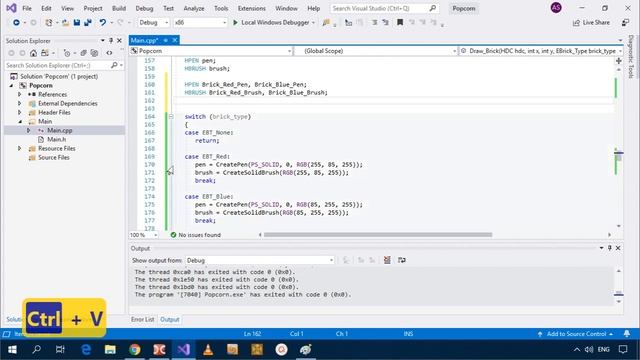
Task: Open the 100 % zoom dropdown
Action: point(144,235)
